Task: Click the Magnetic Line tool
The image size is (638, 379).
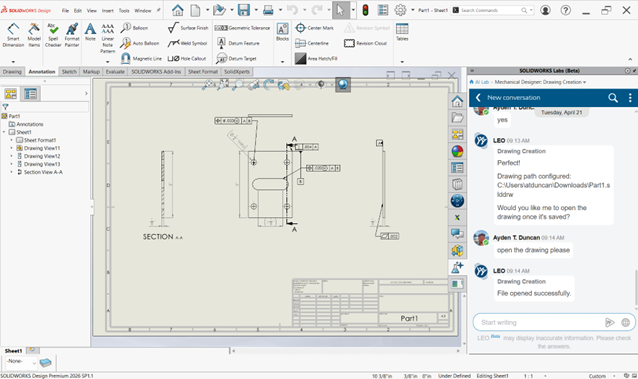Action: pos(141,59)
